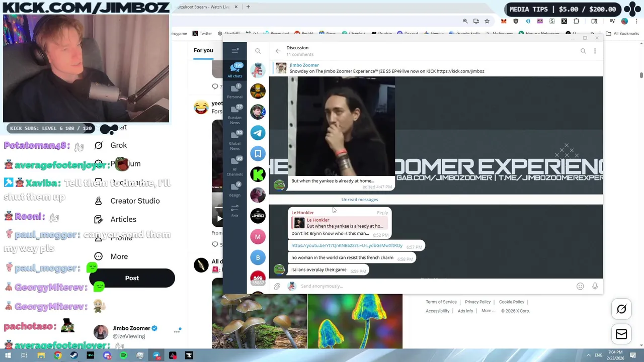Viewport: 644px width, 362px height.
Task: Open Chrome from the taskbar
Action: tap(58, 355)
